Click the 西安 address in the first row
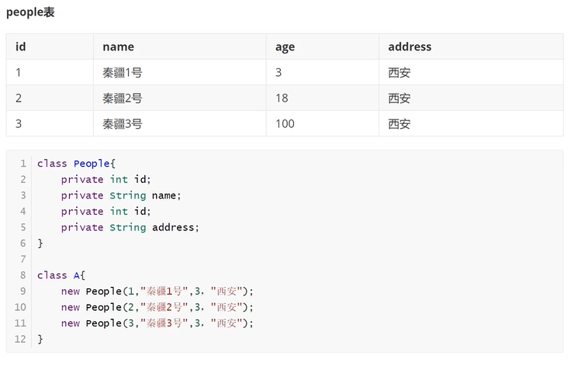The width and height of the screenshot is (588, 366). (x=399, y=73)
